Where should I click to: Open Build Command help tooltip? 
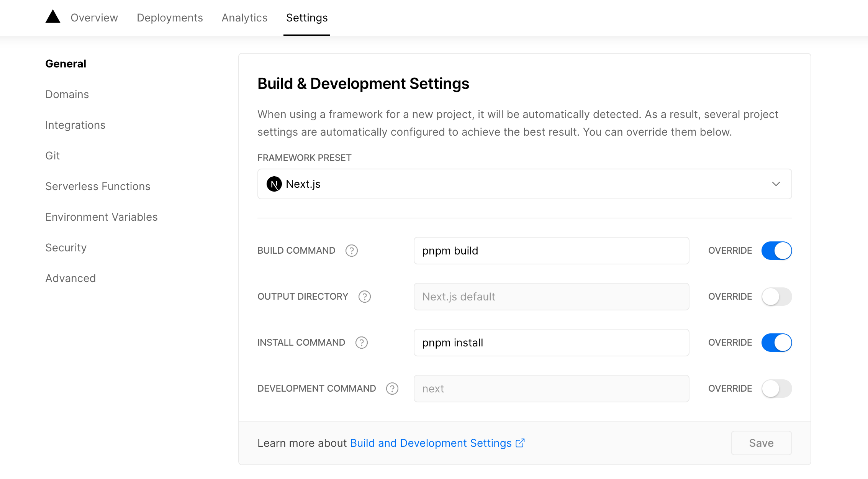352,250
